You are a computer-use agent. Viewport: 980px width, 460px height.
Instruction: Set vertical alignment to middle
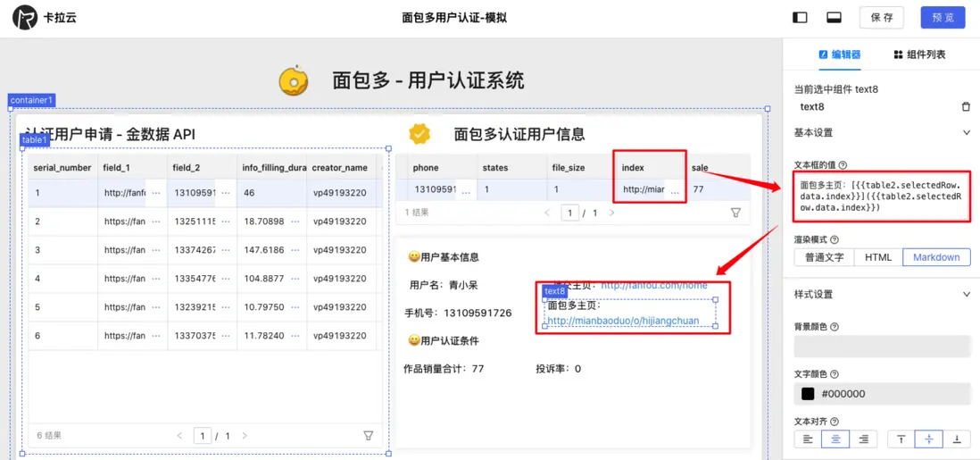click(929, 439)
